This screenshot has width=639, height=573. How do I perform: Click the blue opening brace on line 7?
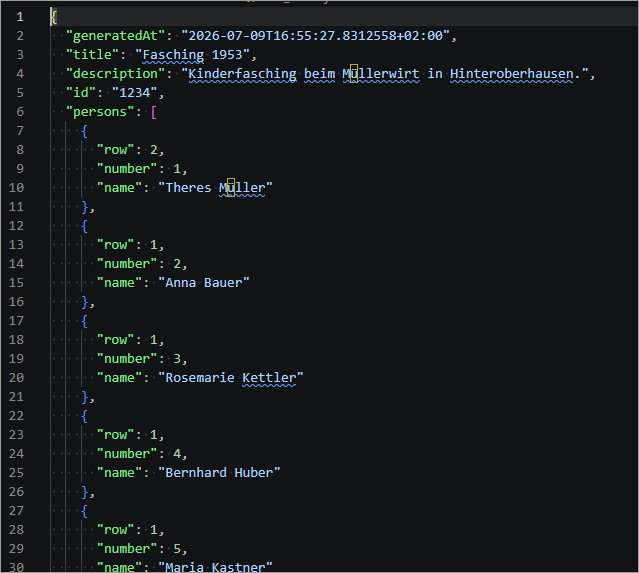84,131
